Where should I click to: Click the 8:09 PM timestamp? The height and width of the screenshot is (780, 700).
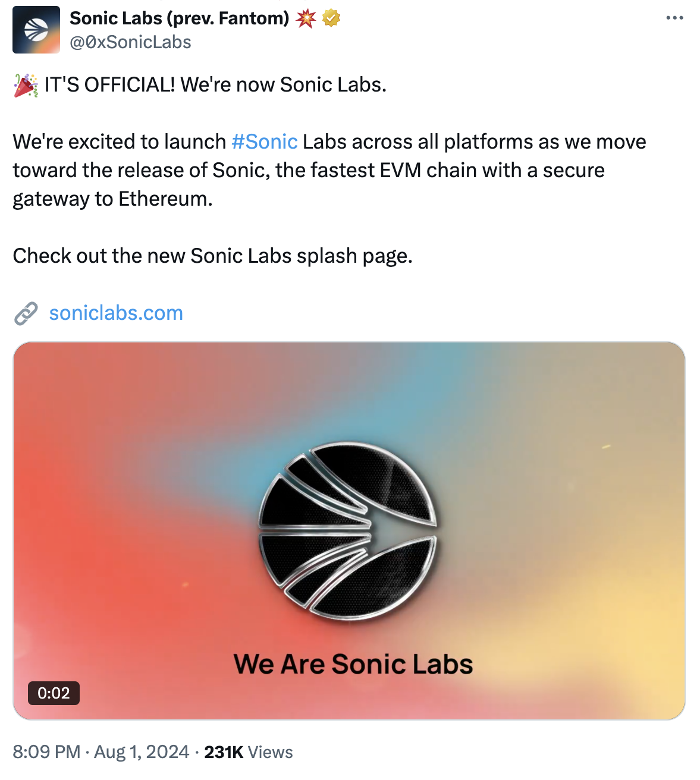point(46,752)
